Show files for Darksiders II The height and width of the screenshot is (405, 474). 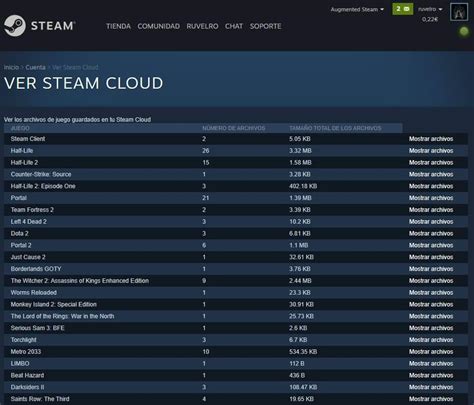431,387
